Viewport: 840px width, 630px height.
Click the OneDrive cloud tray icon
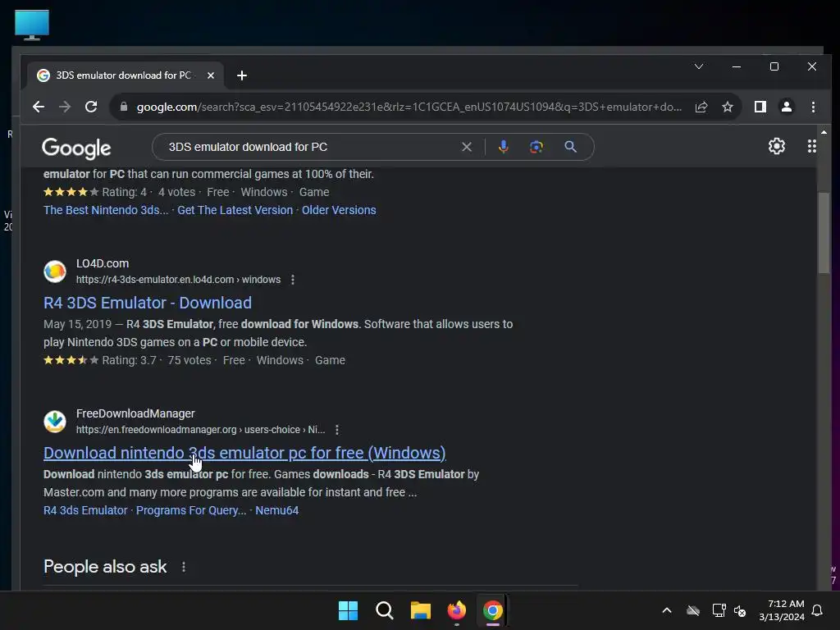[693, 610]
